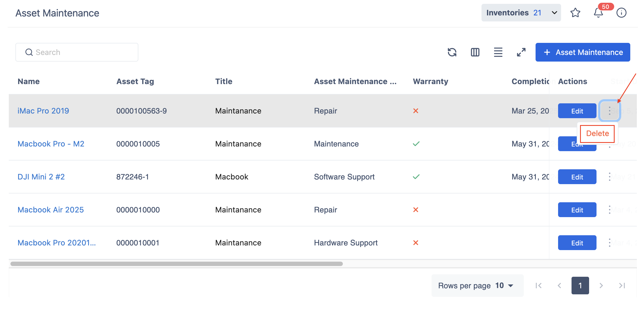Click the page 1 pagination button
This screenshot has width=644, height=310.
click(580, 286)
